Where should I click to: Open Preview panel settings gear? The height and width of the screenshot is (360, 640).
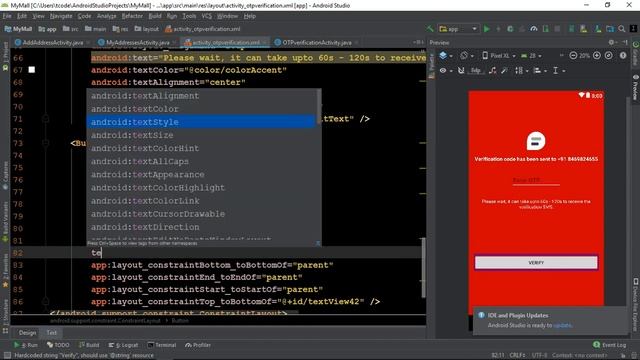(611, 42)
